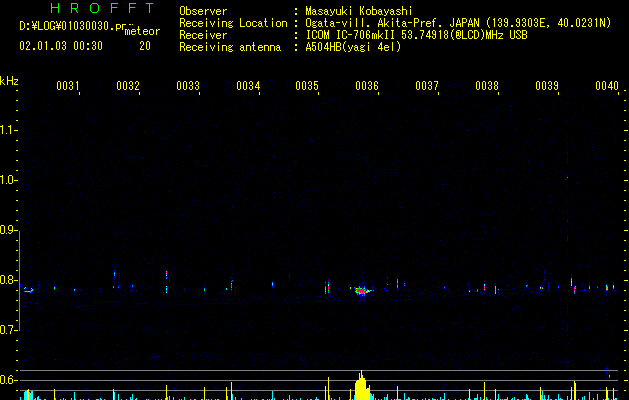
Task: Click the A504HB(yagi 4el) antenna text
Action: pos(353,47)
